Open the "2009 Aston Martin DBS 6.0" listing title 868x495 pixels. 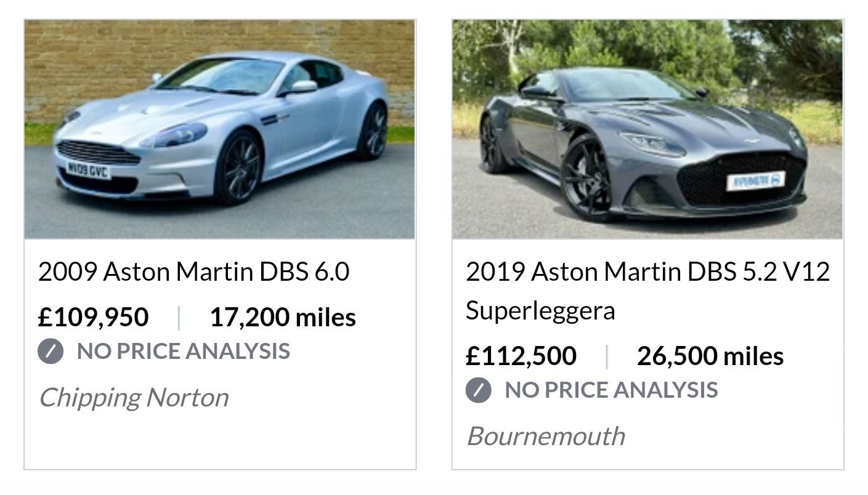pyautogui.click(x=193, y=272)
